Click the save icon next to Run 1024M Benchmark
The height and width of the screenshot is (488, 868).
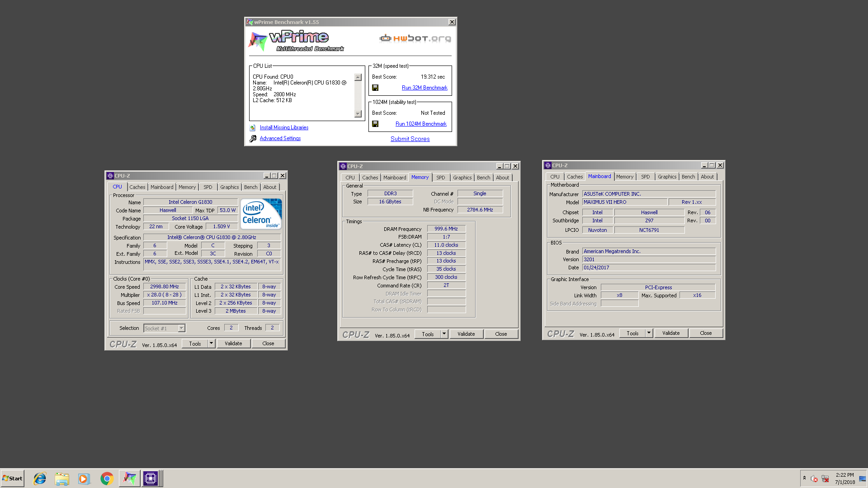[375, 124]
